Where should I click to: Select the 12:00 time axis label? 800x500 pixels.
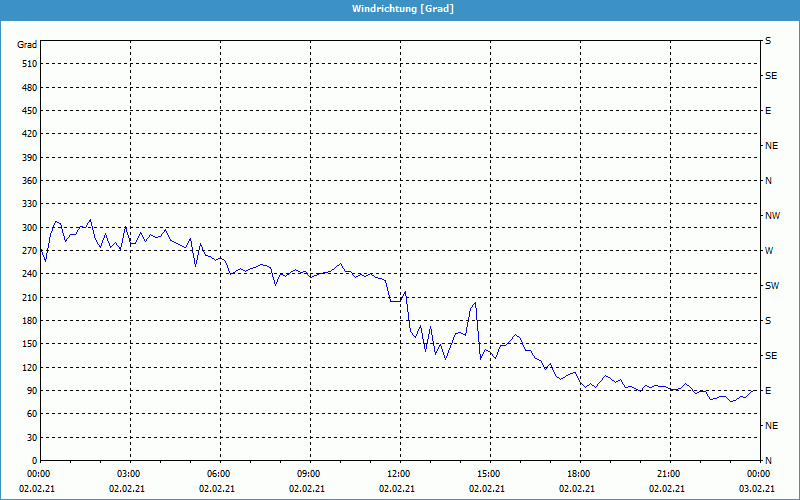[399, 474]
